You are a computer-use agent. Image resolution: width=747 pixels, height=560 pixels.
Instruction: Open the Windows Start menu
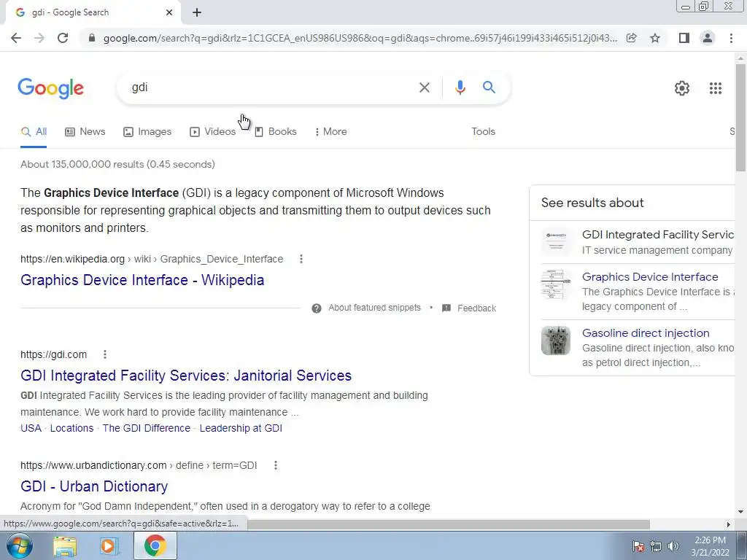19,545
